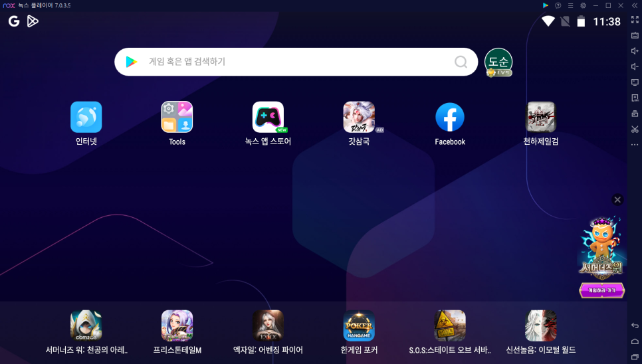Open the Nox hamburger menu
The image size is (642, 364).
[x=570, y=5]
